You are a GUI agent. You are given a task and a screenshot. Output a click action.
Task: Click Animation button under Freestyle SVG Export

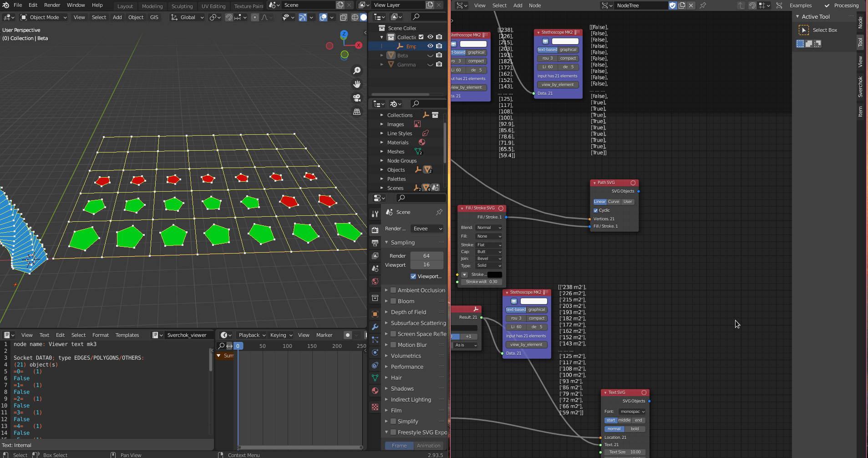pos(429,446)
